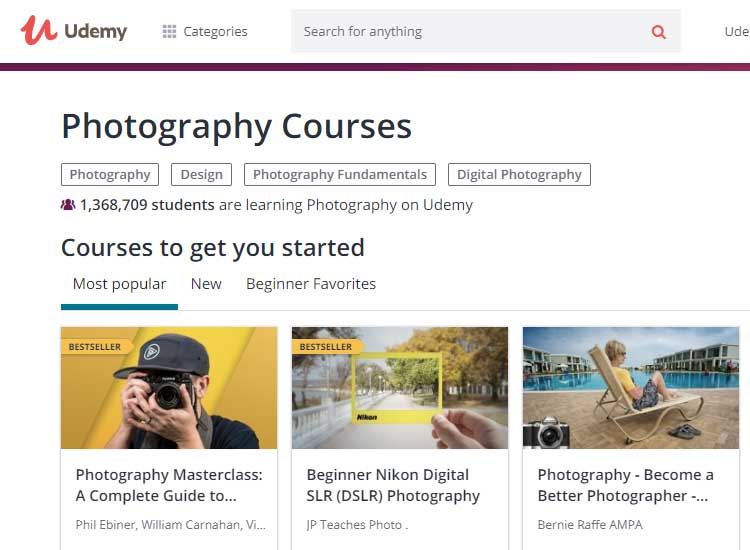750x550 pixels.
Task: Open the poolside photographer course thumbnail
Action: (x=631, y=388)
